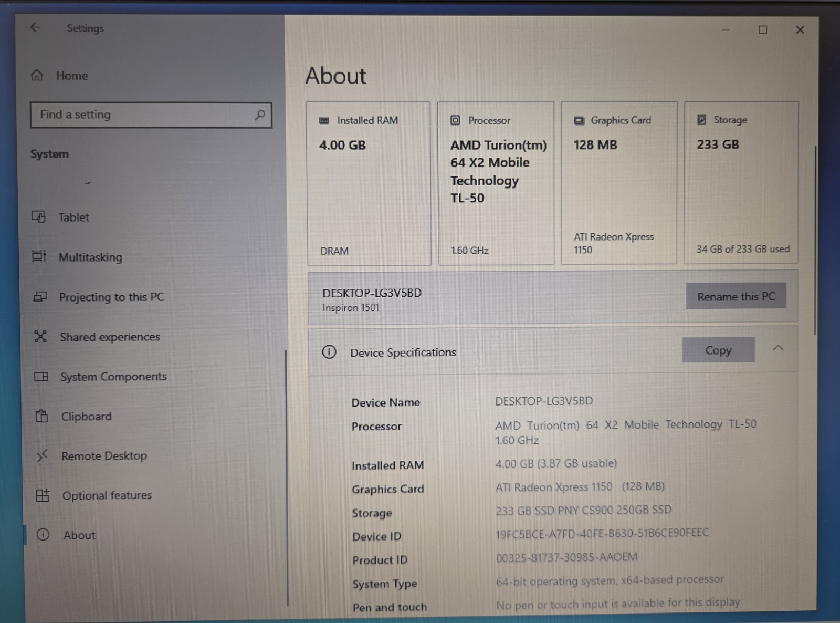The width and height of the screenshot is (840, 623).
Task: Click the System sidebar heading
Action: tap(49, 154)
